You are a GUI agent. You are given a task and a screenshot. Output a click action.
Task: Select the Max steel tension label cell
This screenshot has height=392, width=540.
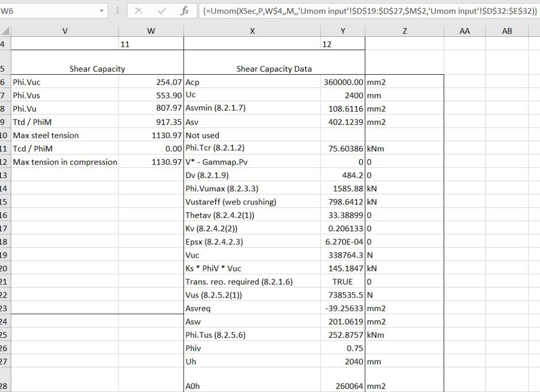click(64, 135)
